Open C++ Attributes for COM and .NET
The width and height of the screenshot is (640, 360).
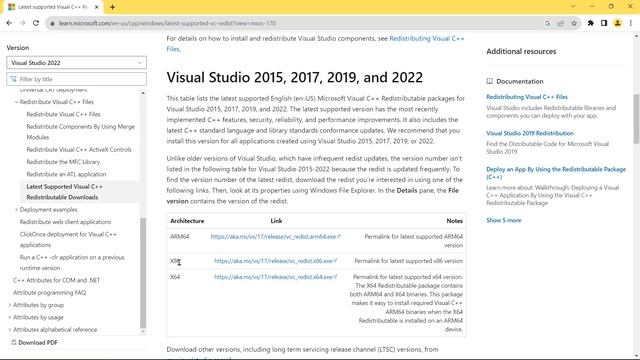[56, 280]
